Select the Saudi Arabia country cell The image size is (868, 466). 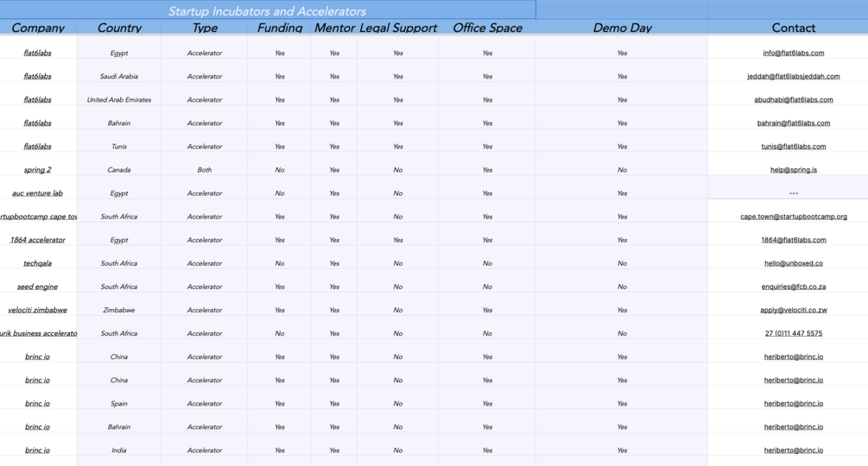(119, 76)
